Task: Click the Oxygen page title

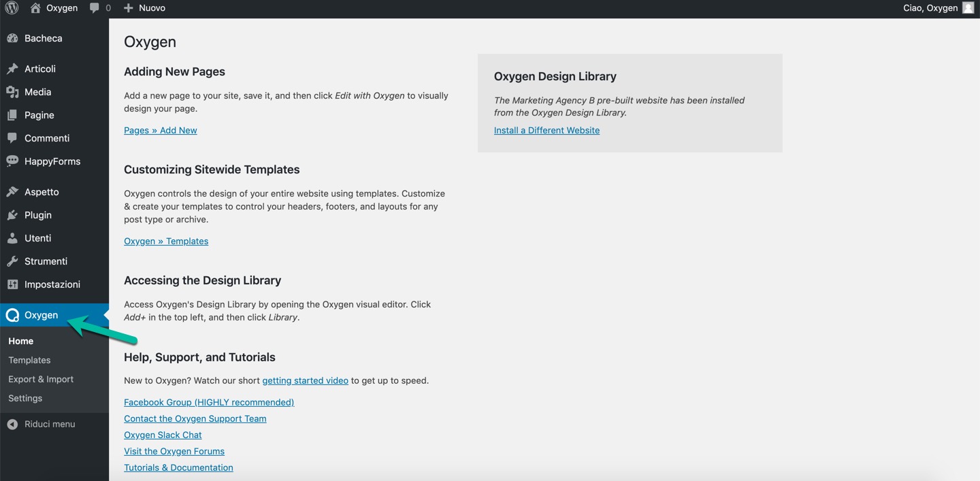Action: pos(150,42)
